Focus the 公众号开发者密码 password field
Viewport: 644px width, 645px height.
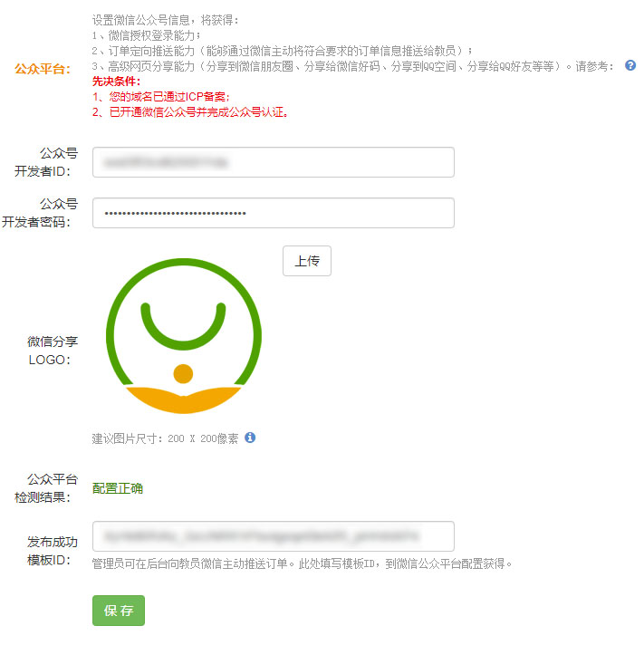click(274, 213)
